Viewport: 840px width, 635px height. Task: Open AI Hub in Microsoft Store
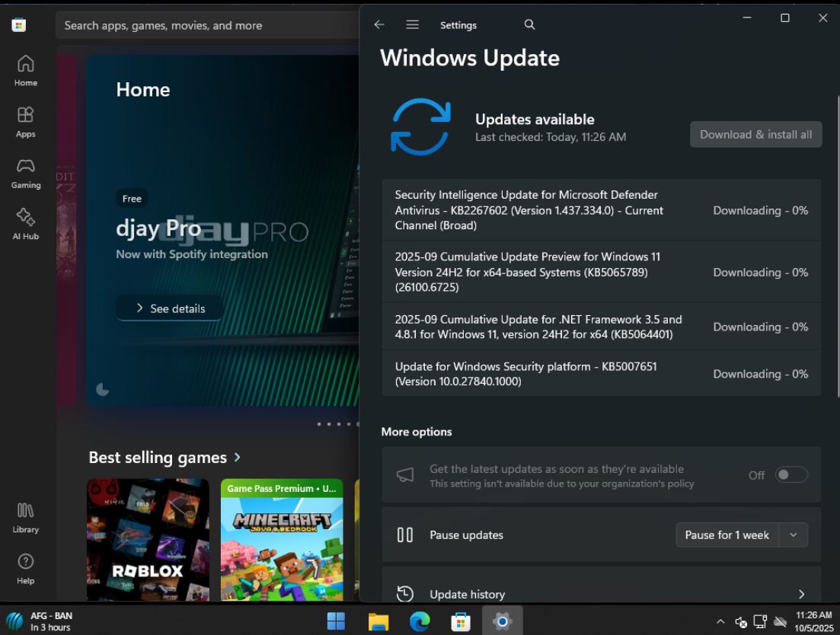(x=26, y=225)
